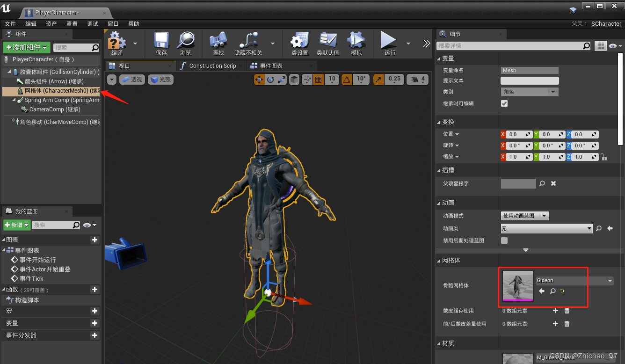
Task: Select the scale gizmo mode in viewport
Action: tap(282, 80)
